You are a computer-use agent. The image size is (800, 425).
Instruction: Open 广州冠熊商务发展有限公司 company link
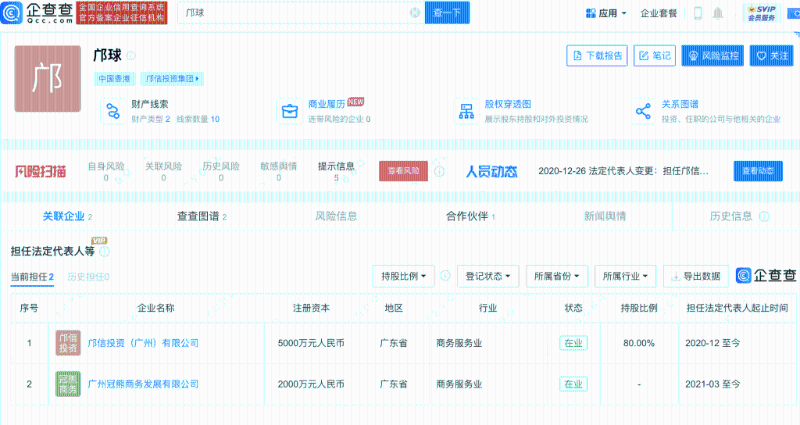click(x=143, y=383)
